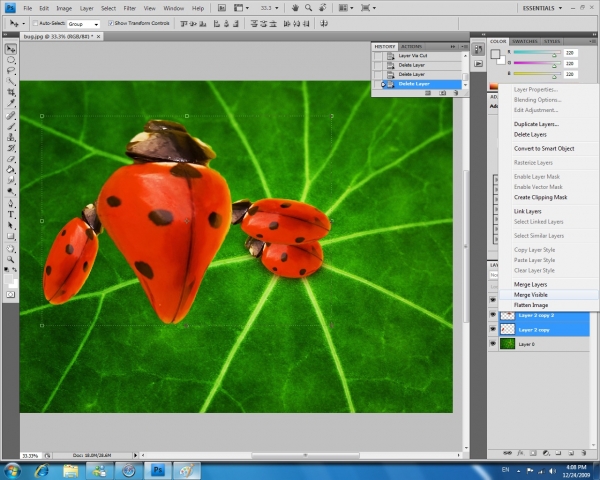Select the Elliptical Marquee tool

(11, 60)
